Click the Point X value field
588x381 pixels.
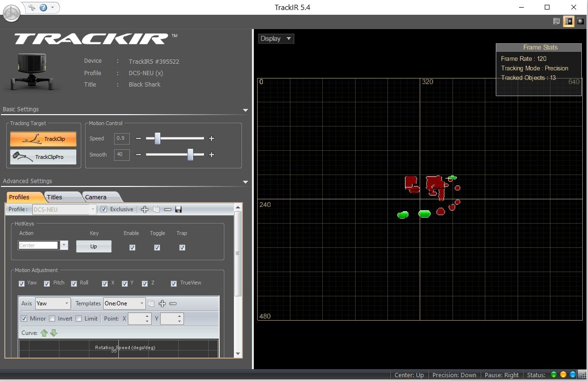click(140, 319)
